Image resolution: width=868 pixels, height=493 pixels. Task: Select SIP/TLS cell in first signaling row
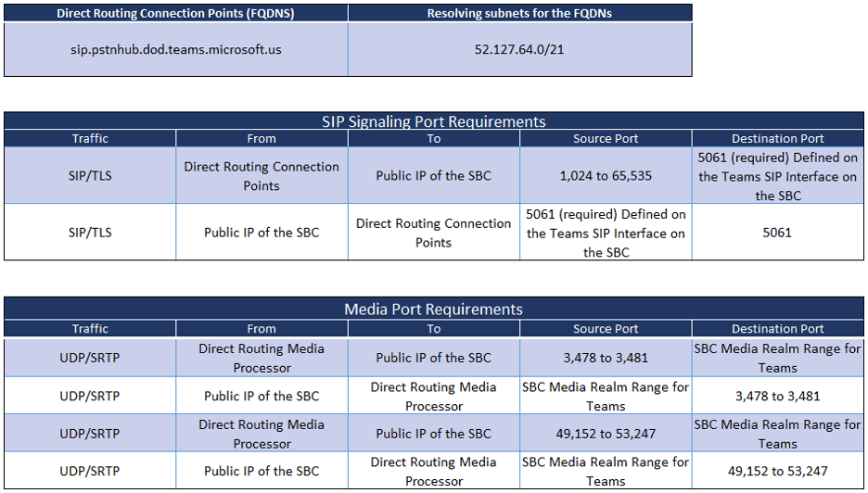(x=90, y=176)
